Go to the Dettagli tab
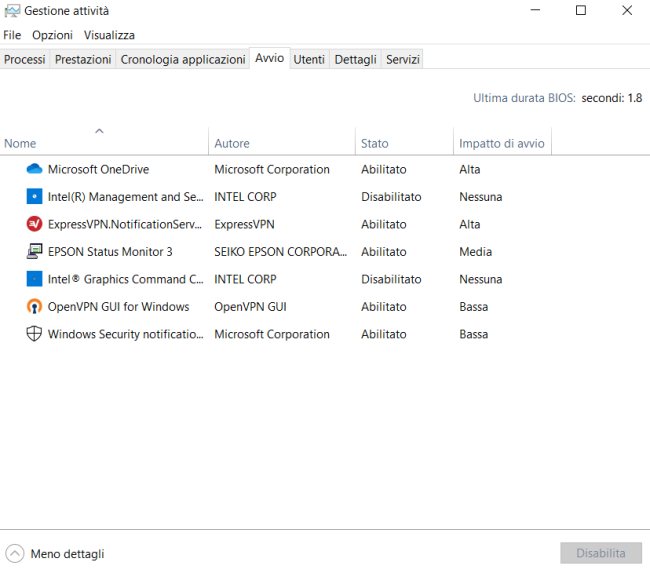The width and height of the screenshot is (650, 573). coord(355,59)
